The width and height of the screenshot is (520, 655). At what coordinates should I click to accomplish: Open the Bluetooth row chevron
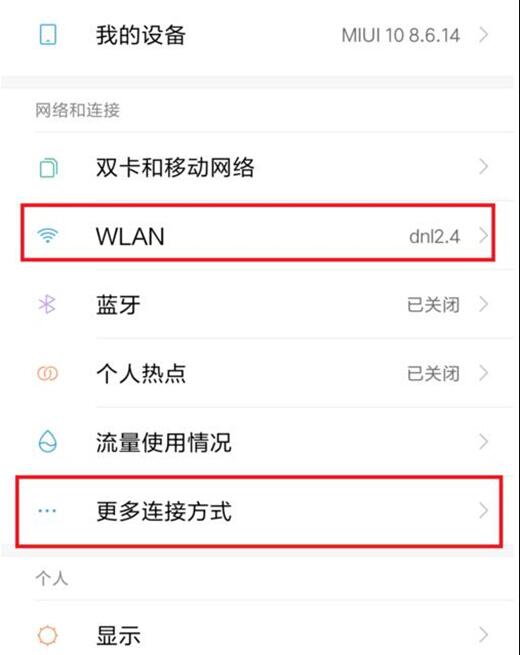[x=484, y=305]
